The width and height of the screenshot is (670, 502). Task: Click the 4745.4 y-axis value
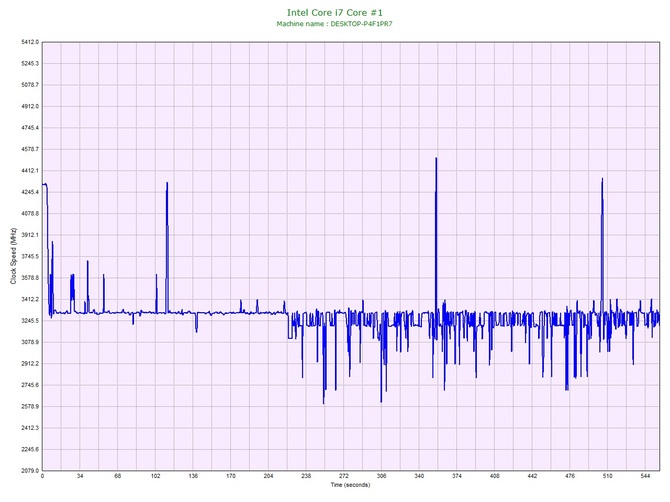point(30,128)
